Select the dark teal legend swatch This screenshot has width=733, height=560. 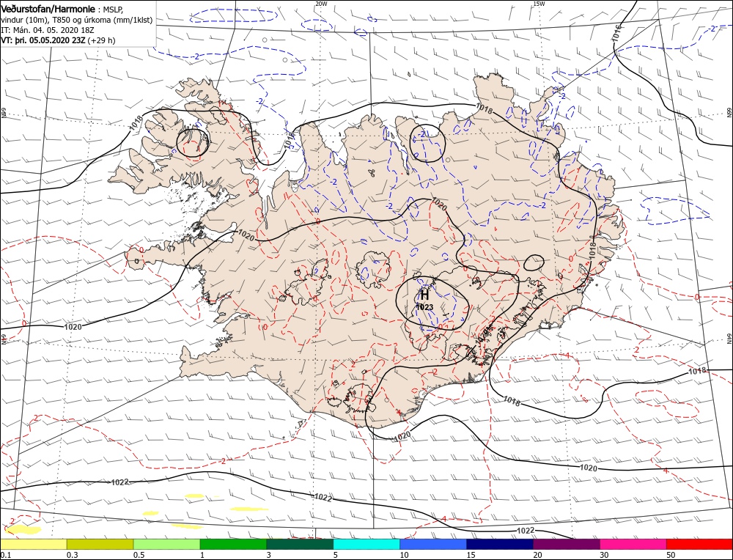point(300,544)
